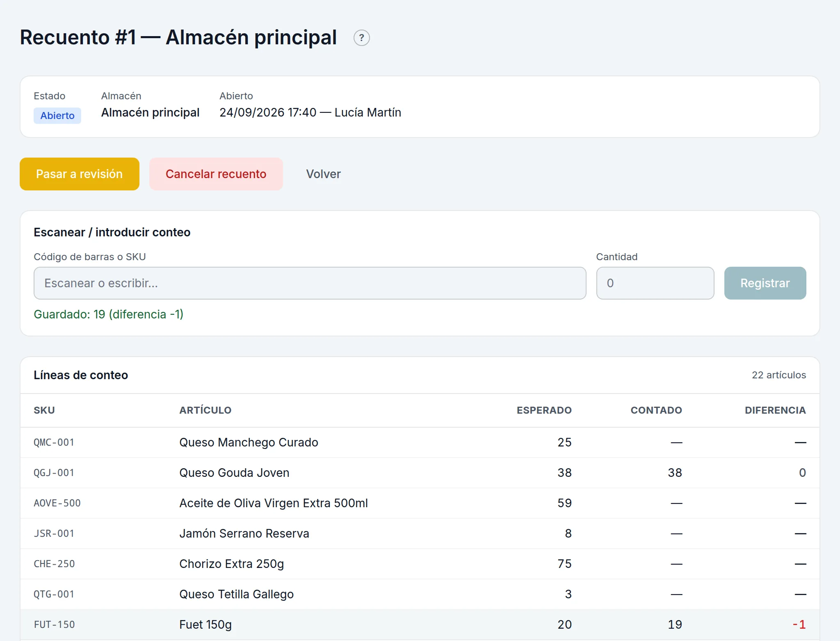Click Cancelar recuento button
The image size is (840, 641).
coord(216,174)
